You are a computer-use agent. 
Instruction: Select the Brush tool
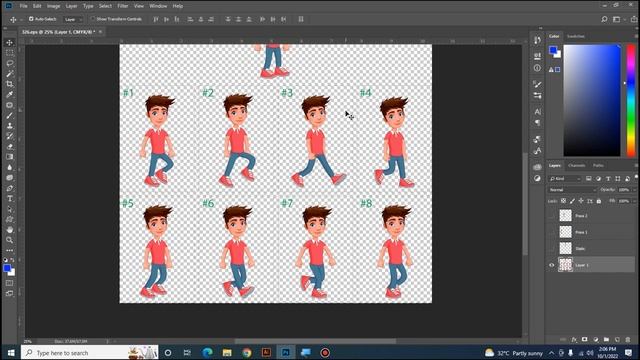coord(9,116)
